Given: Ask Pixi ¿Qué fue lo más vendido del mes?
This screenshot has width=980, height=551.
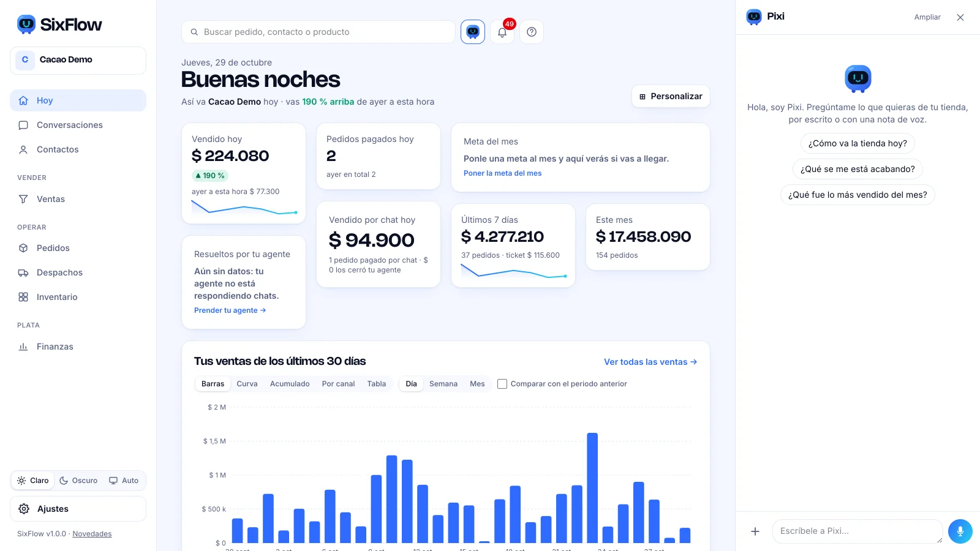Looking at the screenshot, I should pos(858,195).
